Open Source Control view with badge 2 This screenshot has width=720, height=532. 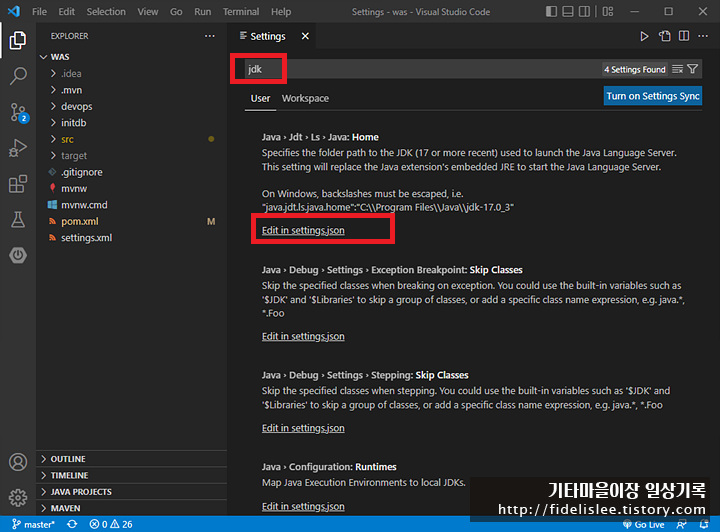point(19,112)
